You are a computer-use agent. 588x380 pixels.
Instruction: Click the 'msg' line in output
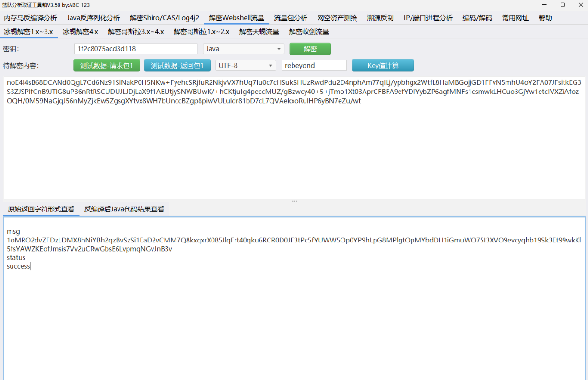(x=13, y=231)
